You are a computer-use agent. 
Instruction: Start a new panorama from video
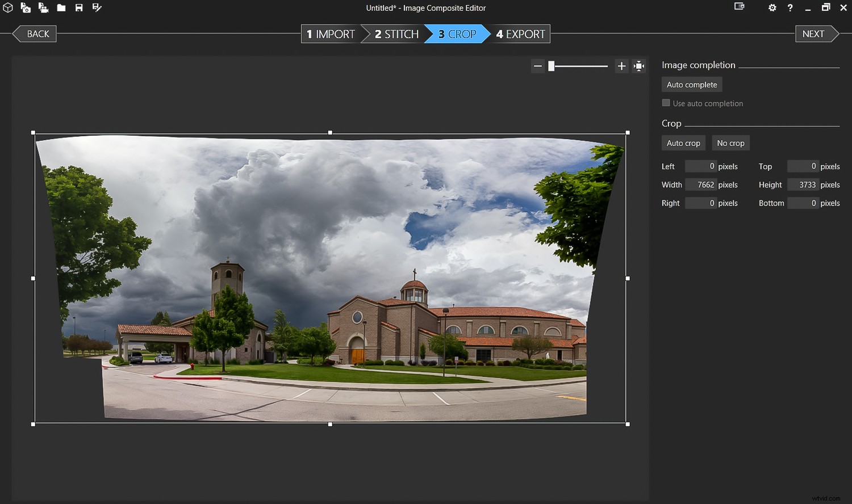(x=43, y=8)
